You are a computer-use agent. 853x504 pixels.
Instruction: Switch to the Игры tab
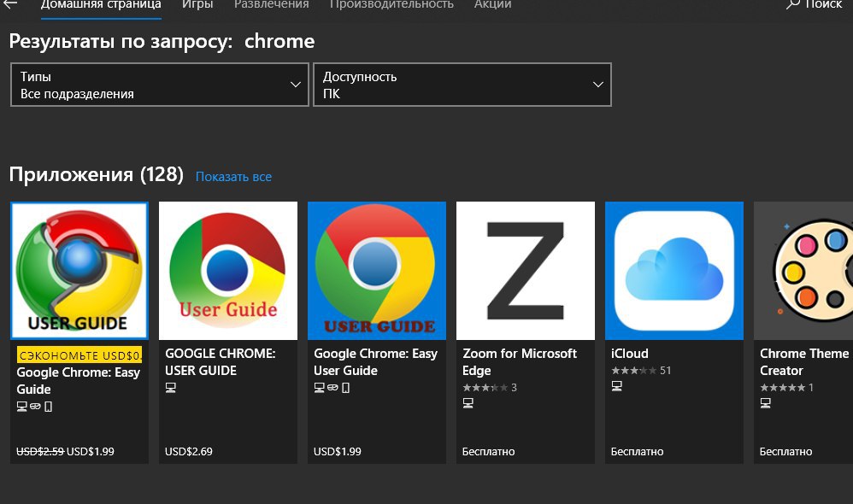(x=197, y=4)
